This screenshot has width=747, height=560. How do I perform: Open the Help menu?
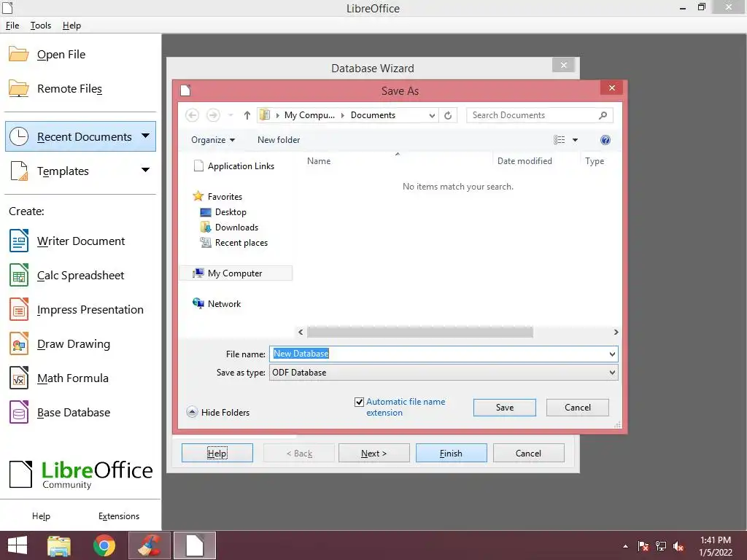coord(71,26)
